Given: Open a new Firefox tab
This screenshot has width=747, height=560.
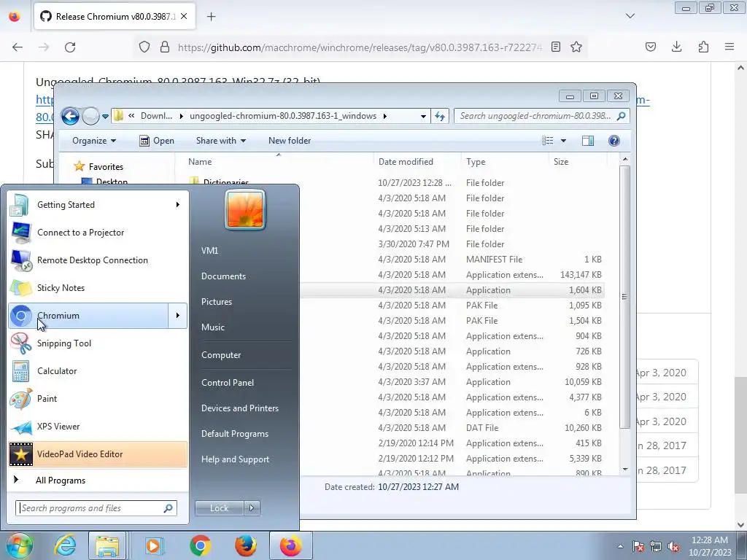Looking at the screenshot, I should point(211,17).
